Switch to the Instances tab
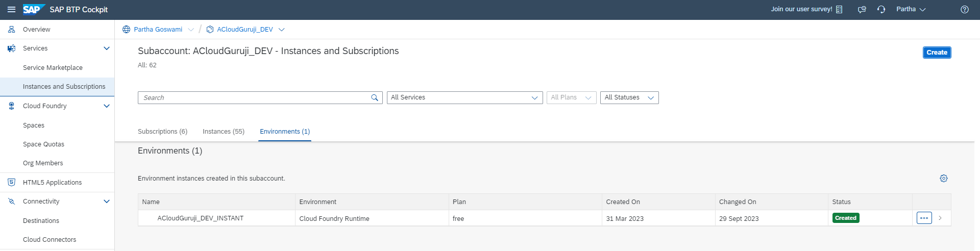This screenshot has height=251, width=980. tap(223, 132)
